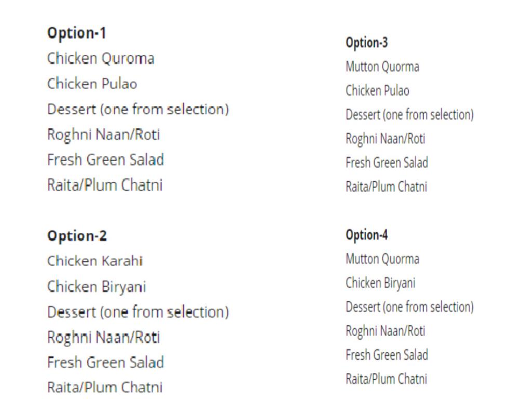532x399 pixels.
Task: Click the Option-2 heading
Action: click(x=77, y=236)
